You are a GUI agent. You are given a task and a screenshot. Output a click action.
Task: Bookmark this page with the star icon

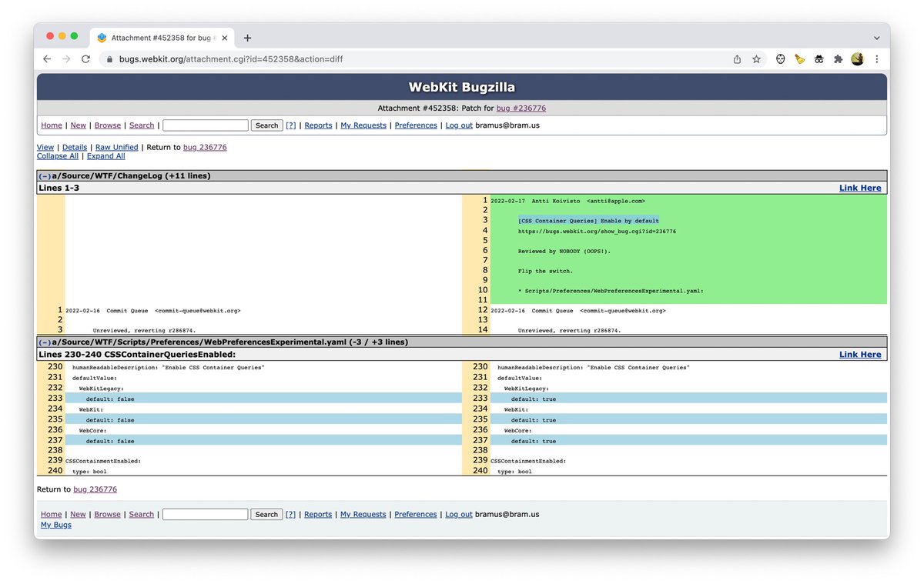pos(756,59)
